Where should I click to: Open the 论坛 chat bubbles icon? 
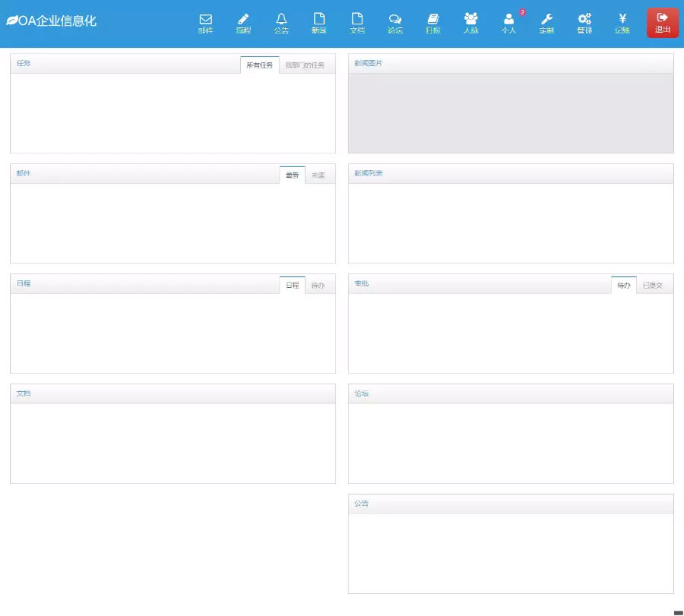[395, 24]
